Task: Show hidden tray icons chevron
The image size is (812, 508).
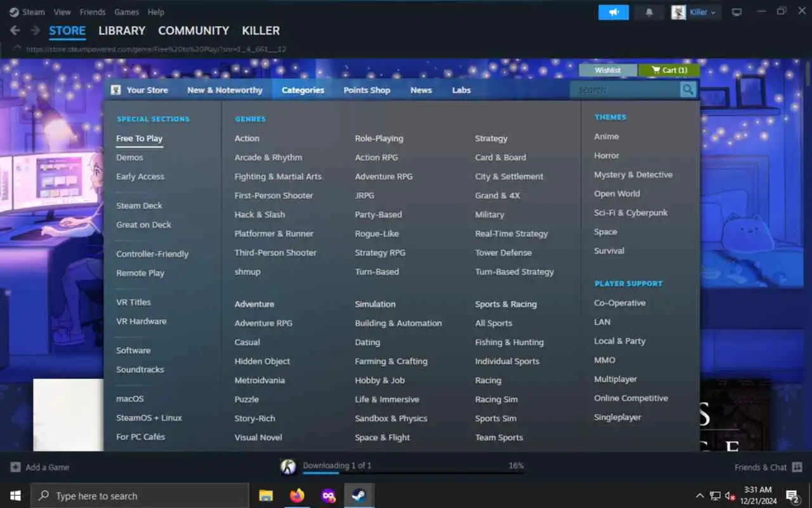Action: tap(700, 496)
